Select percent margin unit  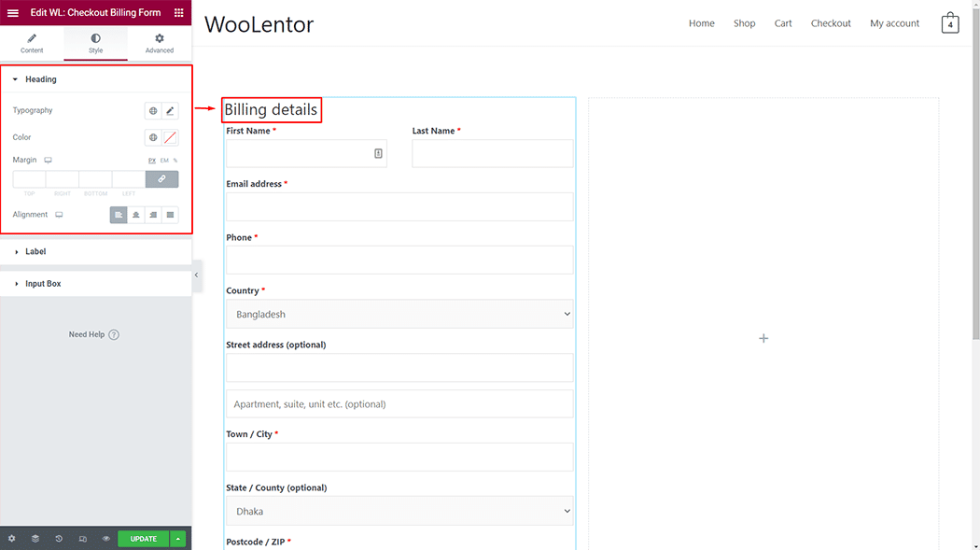click(x=175, y=161)
